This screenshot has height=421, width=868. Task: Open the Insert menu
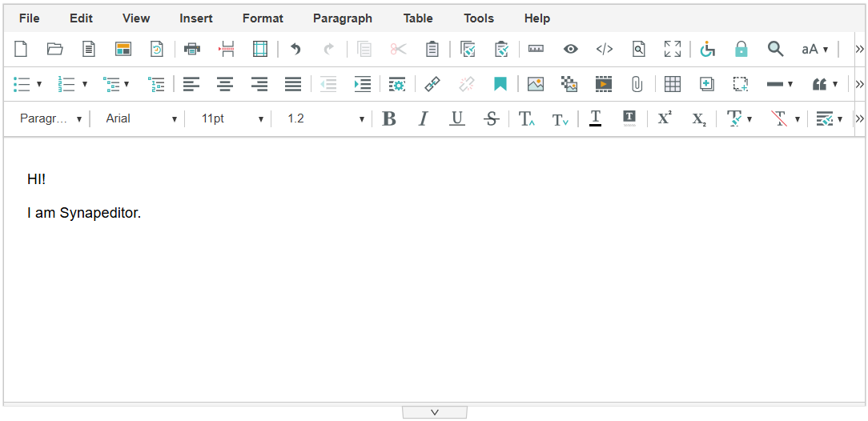196,18
